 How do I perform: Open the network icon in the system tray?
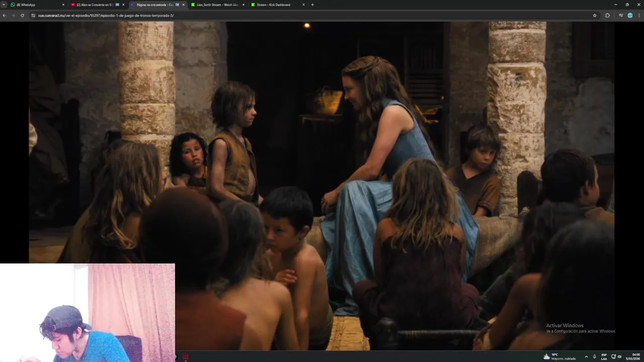[613, 356]
